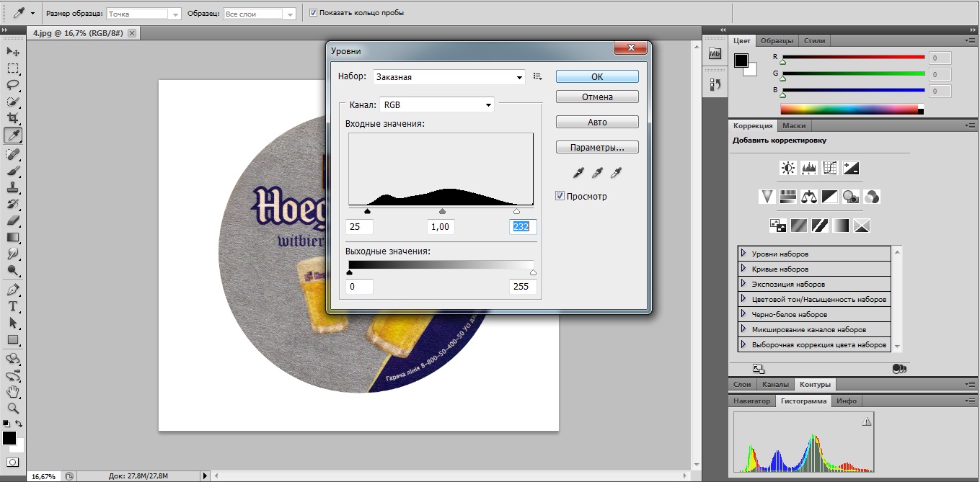Add Curves adjustment icon

pos(830,168)
